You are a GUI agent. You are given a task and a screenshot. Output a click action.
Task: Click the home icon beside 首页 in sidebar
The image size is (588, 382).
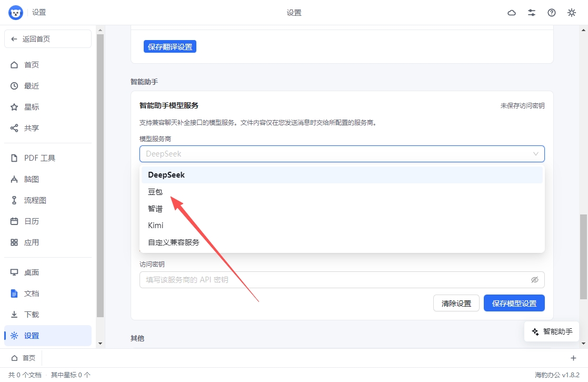pos(14,65)
